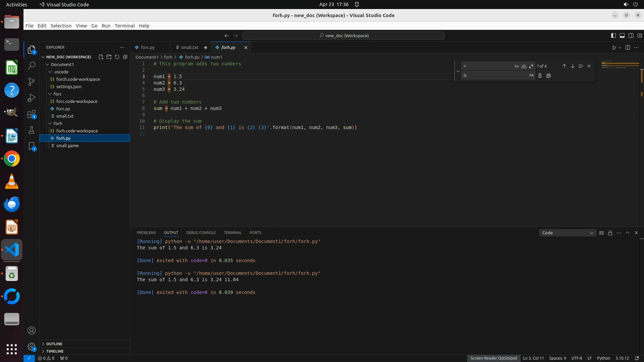
Task: Switch to the Debug Console tab
Action: tap(201, 233)
